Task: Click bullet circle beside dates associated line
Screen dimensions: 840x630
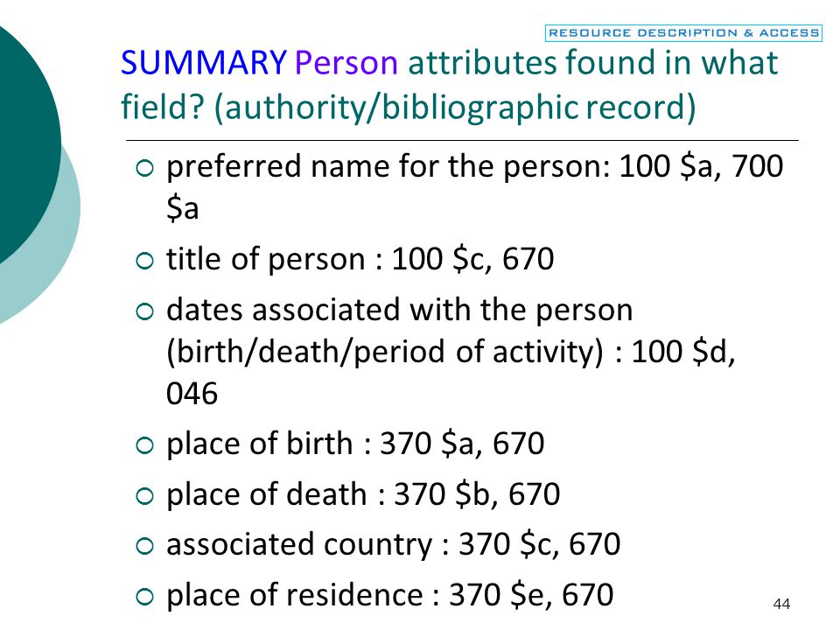Action: click(144, 311)
